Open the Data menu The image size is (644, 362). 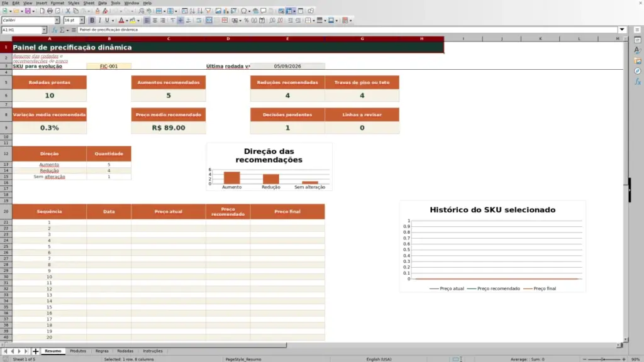coord(103,3)
